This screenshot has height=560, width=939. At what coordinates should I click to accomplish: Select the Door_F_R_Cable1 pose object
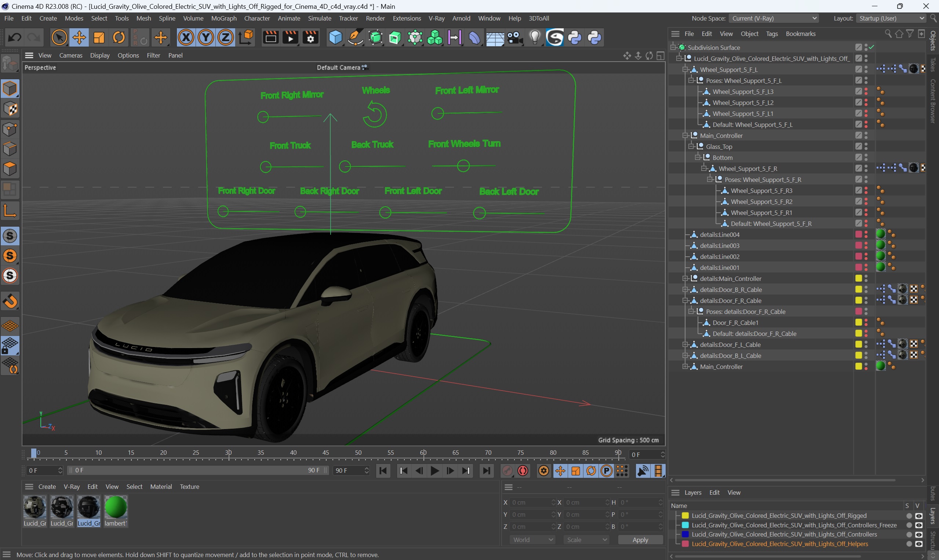pyautogui.click(x=735, y=322)
